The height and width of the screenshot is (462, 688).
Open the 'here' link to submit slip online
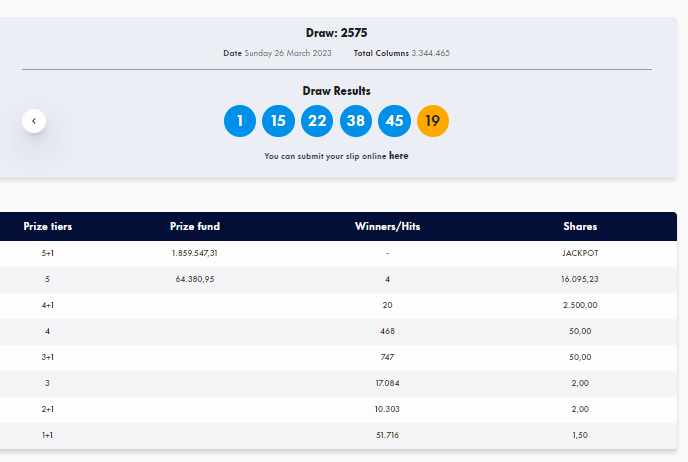point(398,156)
